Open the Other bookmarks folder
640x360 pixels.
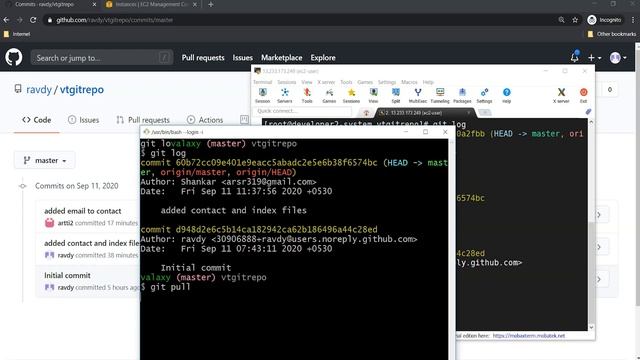[611, 34]
